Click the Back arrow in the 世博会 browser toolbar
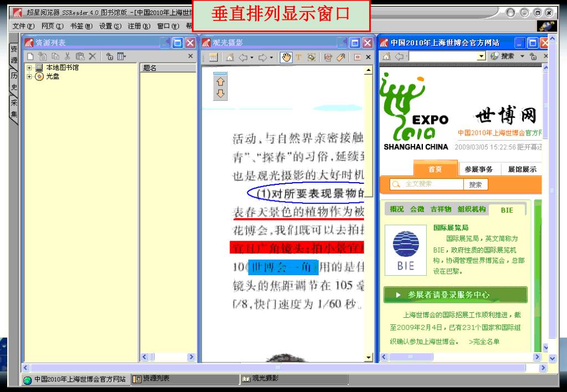 tap(400, 56)
